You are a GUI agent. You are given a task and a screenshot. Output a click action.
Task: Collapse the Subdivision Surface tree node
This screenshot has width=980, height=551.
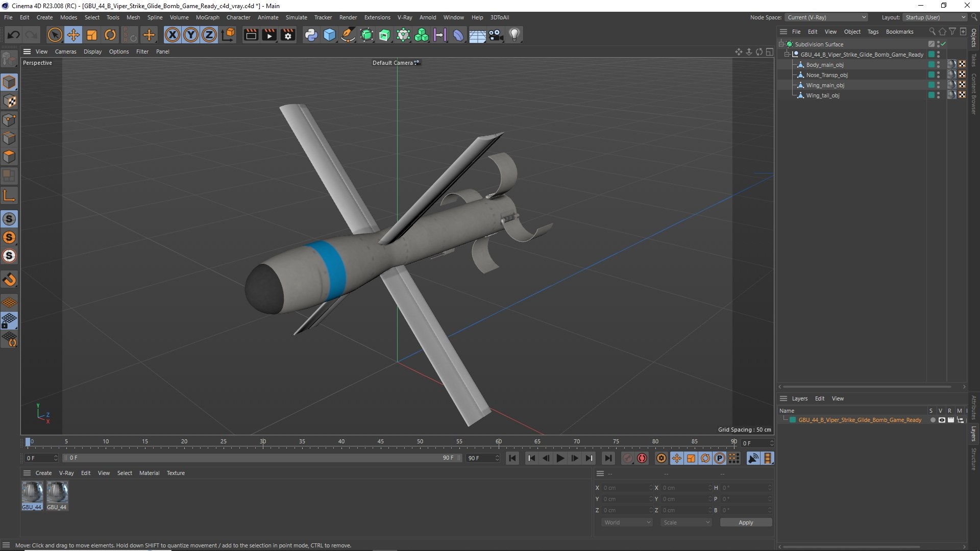pyautogui.click(x=781, y=44)
